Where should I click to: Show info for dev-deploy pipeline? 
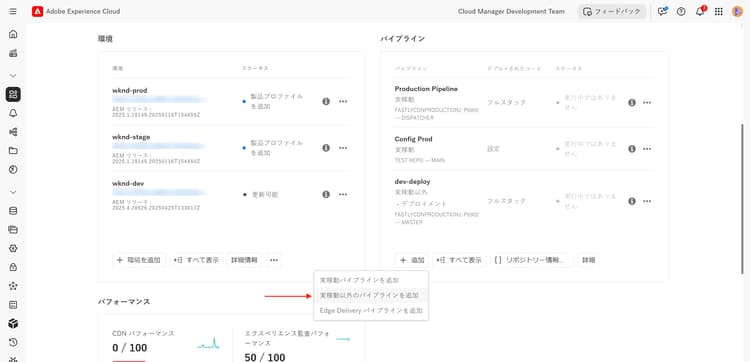click(632, 201)
